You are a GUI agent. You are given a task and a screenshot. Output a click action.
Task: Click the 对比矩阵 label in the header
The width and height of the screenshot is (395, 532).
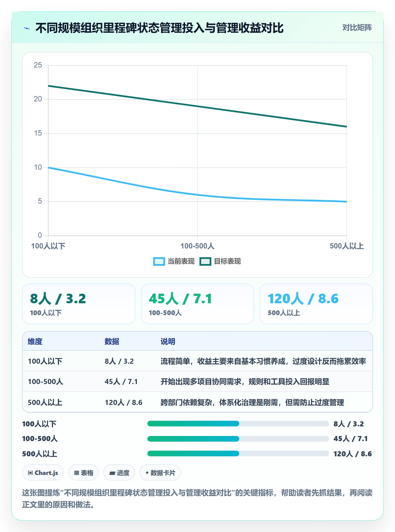tap(357, 28)
